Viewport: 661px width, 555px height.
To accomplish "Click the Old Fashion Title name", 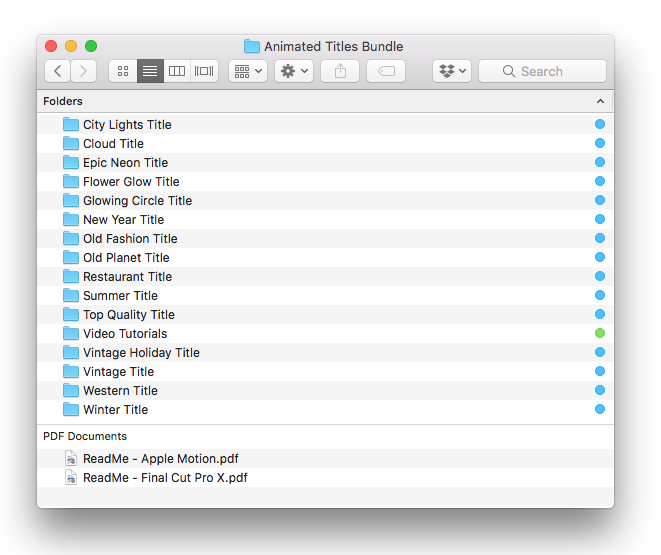I will click(130, 239).
